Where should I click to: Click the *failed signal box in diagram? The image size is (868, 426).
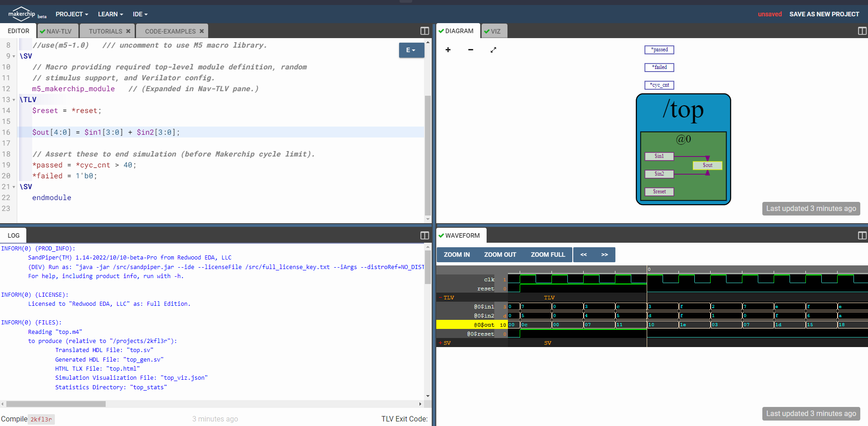coord(659,68)
